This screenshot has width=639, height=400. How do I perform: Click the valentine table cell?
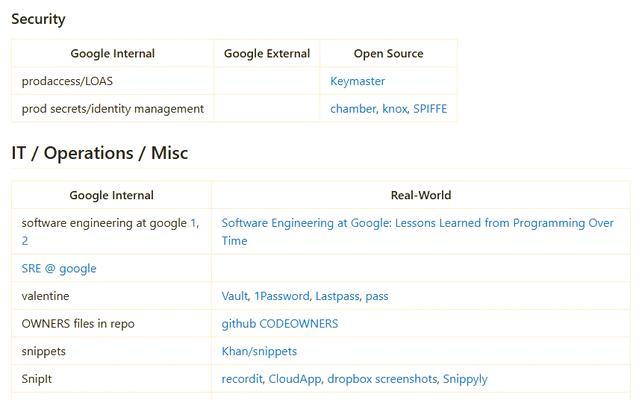(111, 296)
